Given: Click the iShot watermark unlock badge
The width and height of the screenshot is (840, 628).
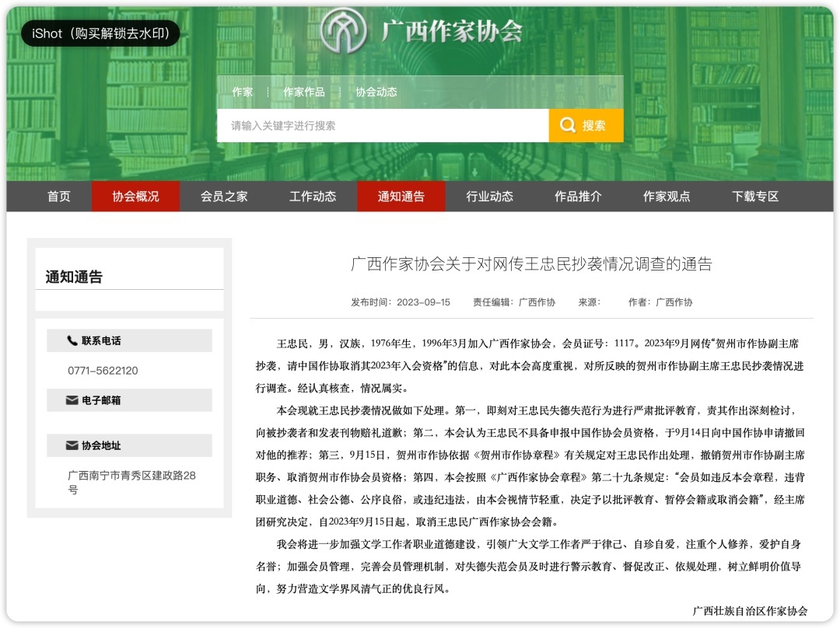Looking at the screenshot, I should click(100, 34).
